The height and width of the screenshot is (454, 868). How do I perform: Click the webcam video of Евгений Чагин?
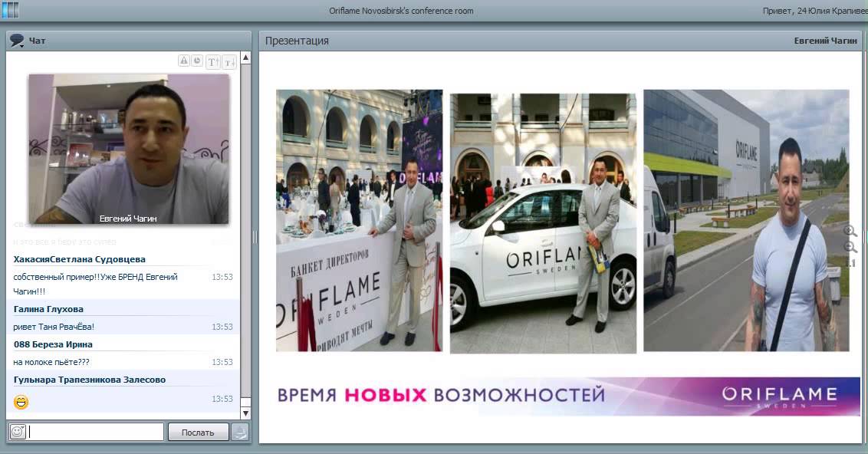click(x=128, y=149)
